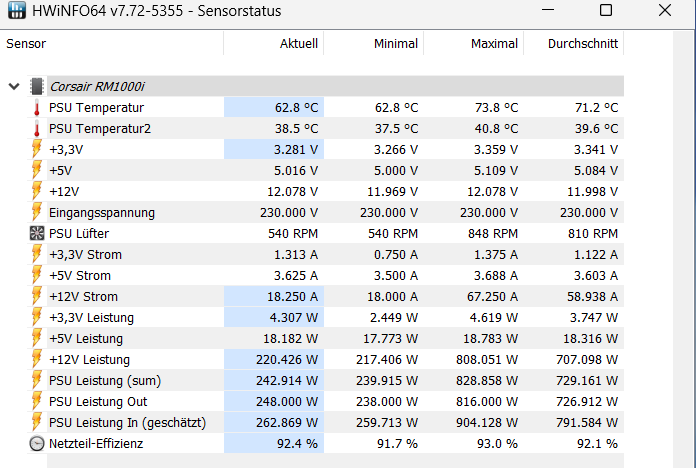Click the +3,3V voltage lightning icon
The width and height of the screenshot is (696, 468).
tap(37, 149)
